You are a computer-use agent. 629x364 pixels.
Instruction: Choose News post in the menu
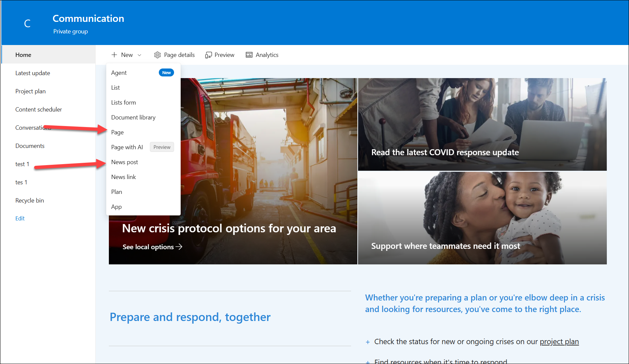point(124,162)
